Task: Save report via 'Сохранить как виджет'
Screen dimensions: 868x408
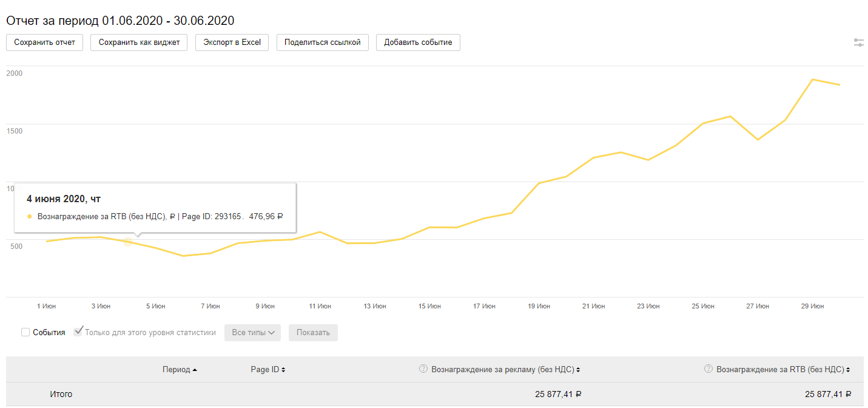Action: pos(139,42)
